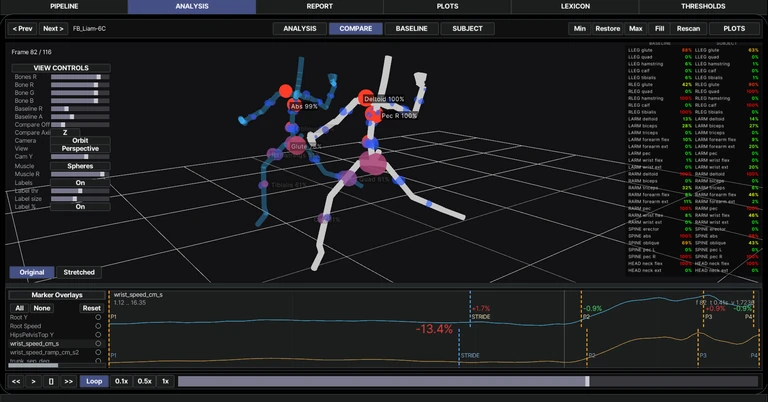The height and width of the screenshot is (402, 768).
Task: Click the -13.4% difference value on the plot
Action: (x=434, y=329)
